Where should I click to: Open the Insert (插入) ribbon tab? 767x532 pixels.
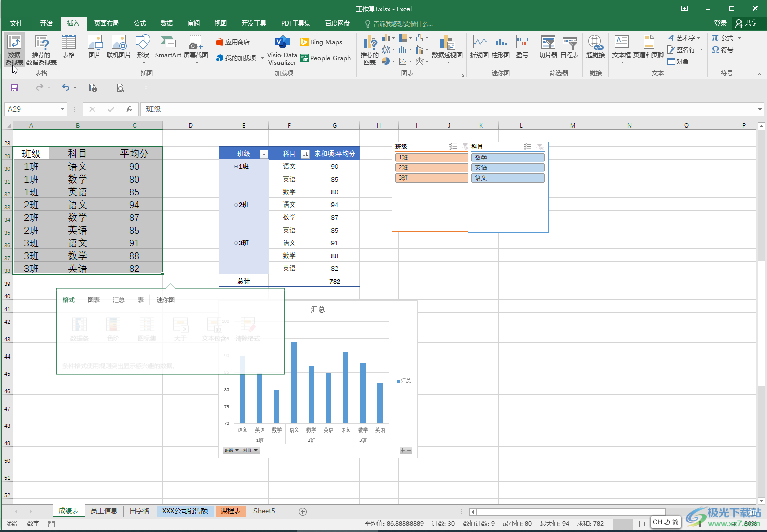point(73,23)
